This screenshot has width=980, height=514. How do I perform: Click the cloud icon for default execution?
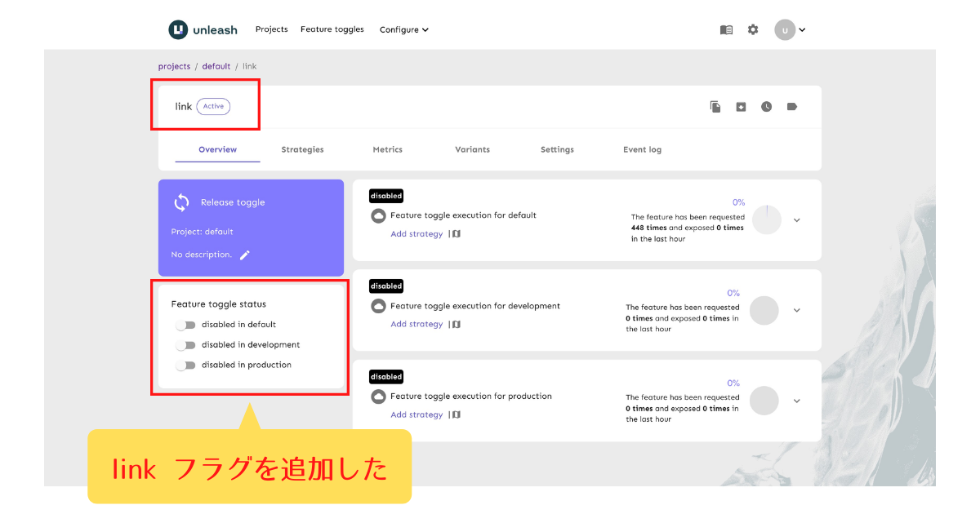click(378, 216)
